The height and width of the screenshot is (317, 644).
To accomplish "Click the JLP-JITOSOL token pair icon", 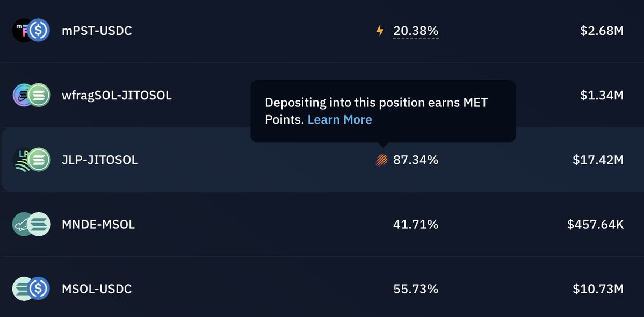I will (x=31, y=160).
